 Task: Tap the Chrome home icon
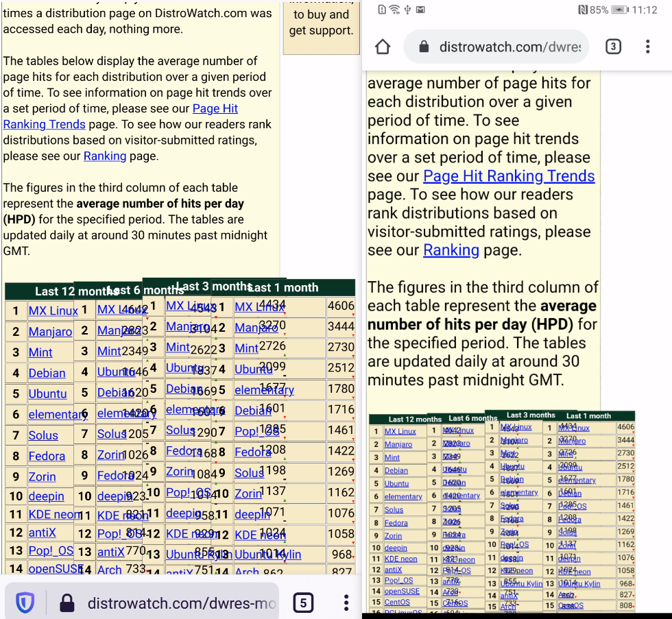coord(383,47)
